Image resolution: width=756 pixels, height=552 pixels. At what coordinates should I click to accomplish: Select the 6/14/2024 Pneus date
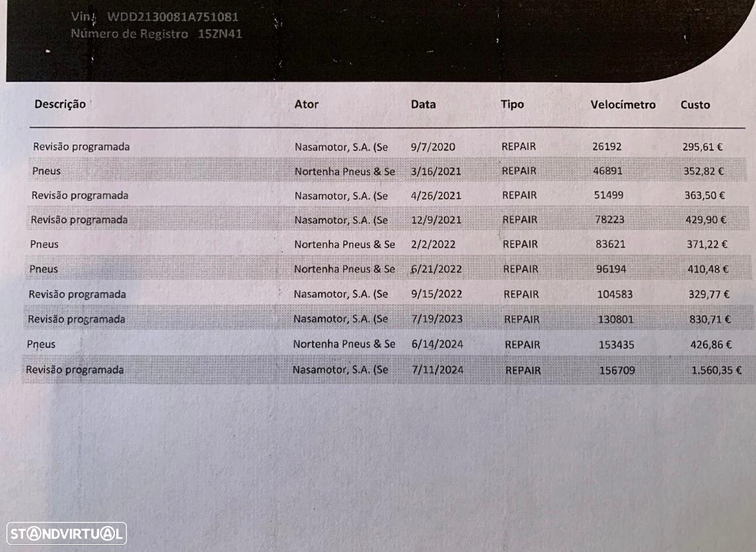click(437, 345)
